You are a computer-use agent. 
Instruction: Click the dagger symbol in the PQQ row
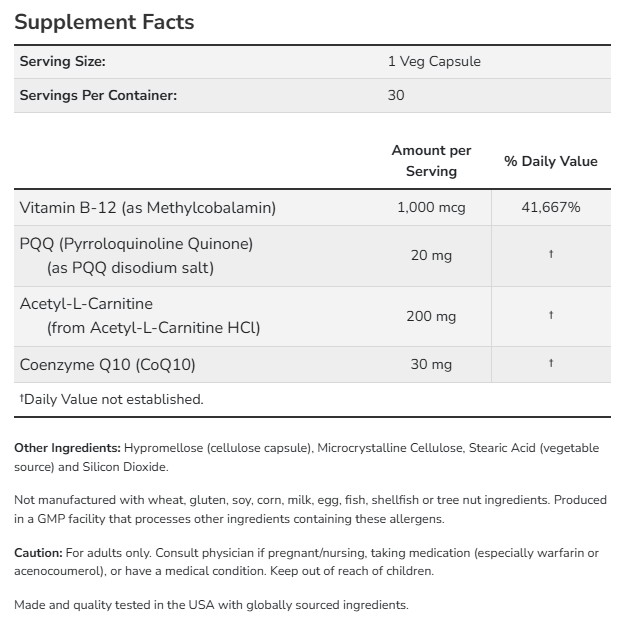(x=550, y=255)
